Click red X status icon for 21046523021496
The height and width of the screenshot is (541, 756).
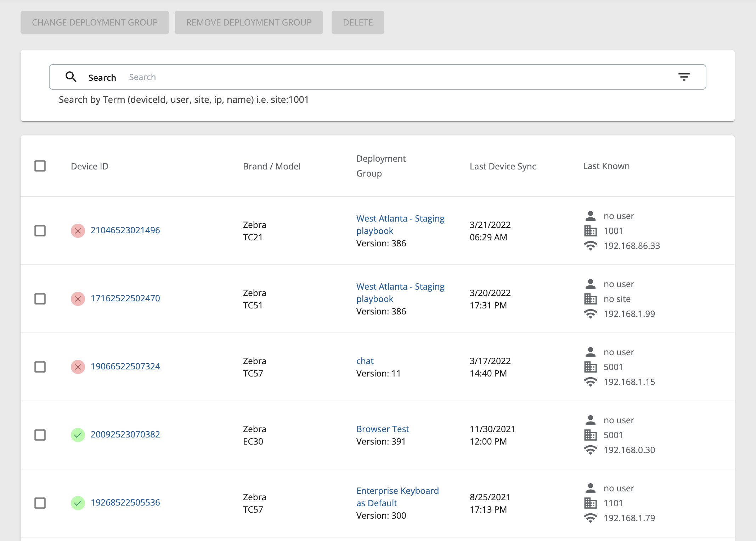coord(78,231)
